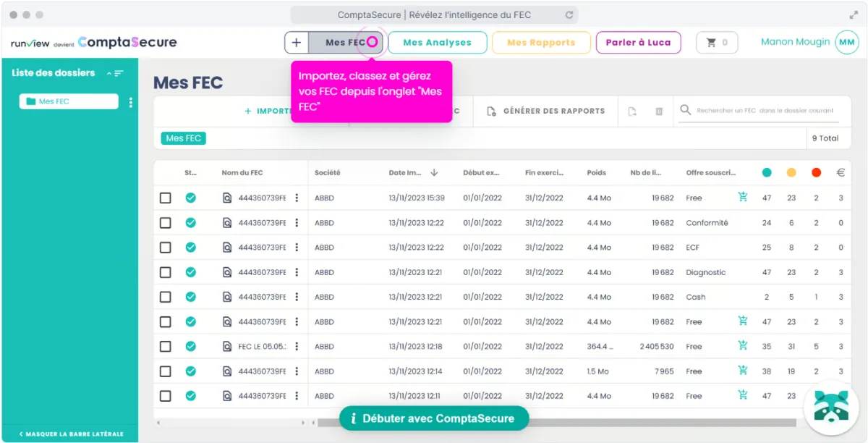Click the Poids column header
The height and width of the screenshot is (443, 868).
(597, 172)
